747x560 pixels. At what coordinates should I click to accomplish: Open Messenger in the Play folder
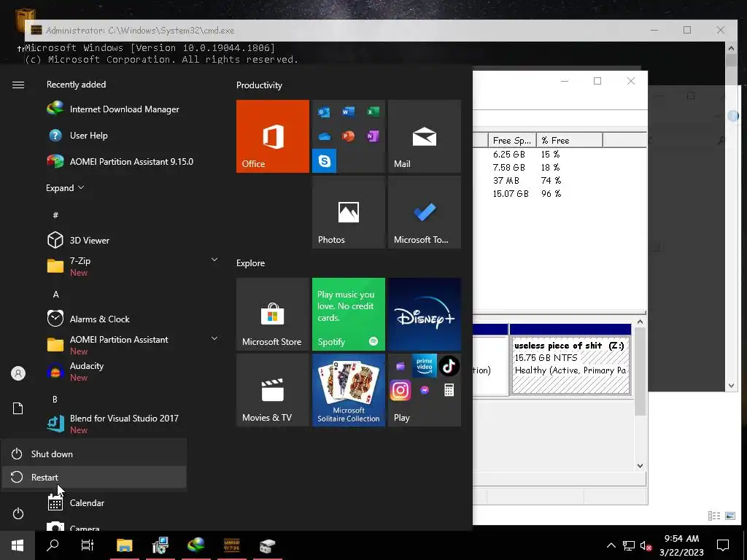[x=425, y=391]
